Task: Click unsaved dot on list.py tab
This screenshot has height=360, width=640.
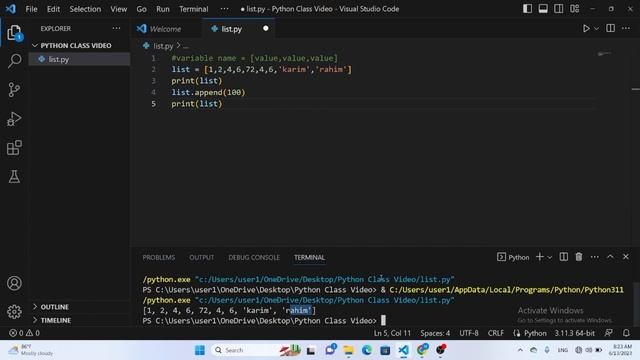Action: (266, 29)
